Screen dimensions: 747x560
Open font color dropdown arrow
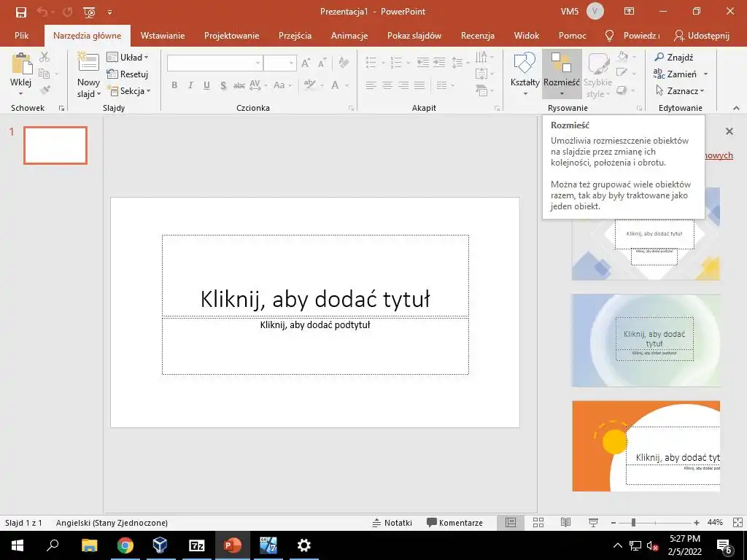pos(347,86)
